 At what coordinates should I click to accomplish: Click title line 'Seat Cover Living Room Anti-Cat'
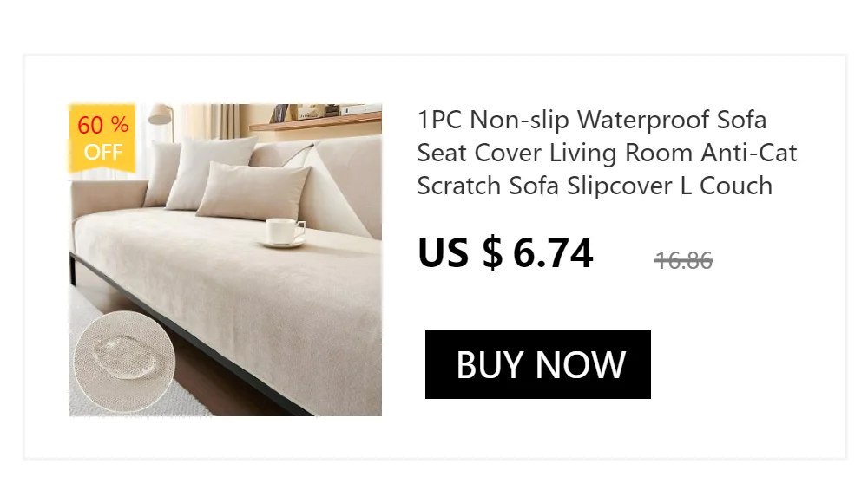tap(607, 153)
